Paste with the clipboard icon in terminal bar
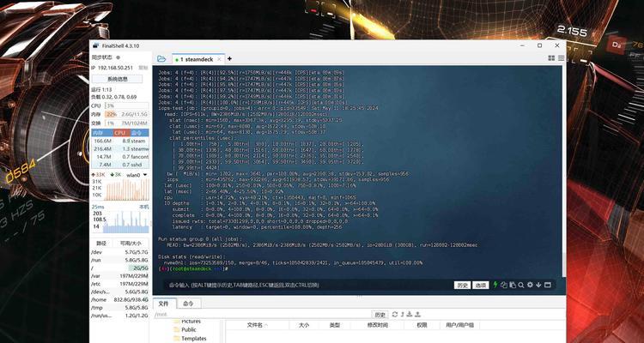 point(512,285)
